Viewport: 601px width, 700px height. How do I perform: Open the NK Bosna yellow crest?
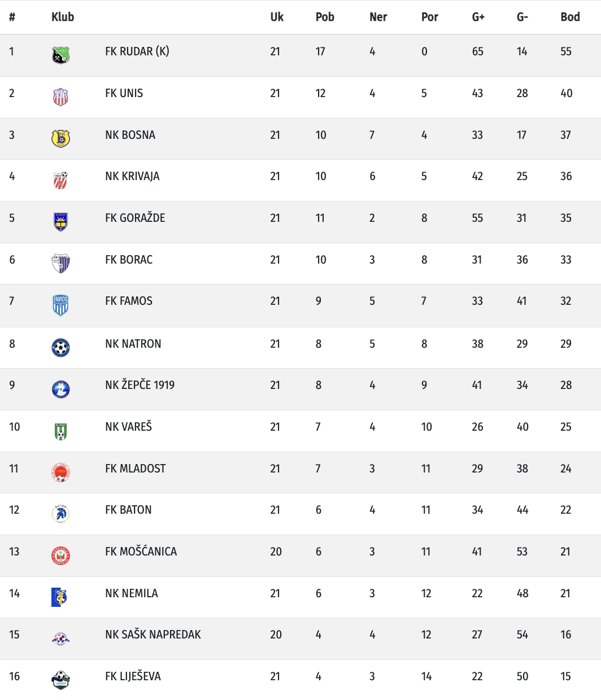[60, 138]
